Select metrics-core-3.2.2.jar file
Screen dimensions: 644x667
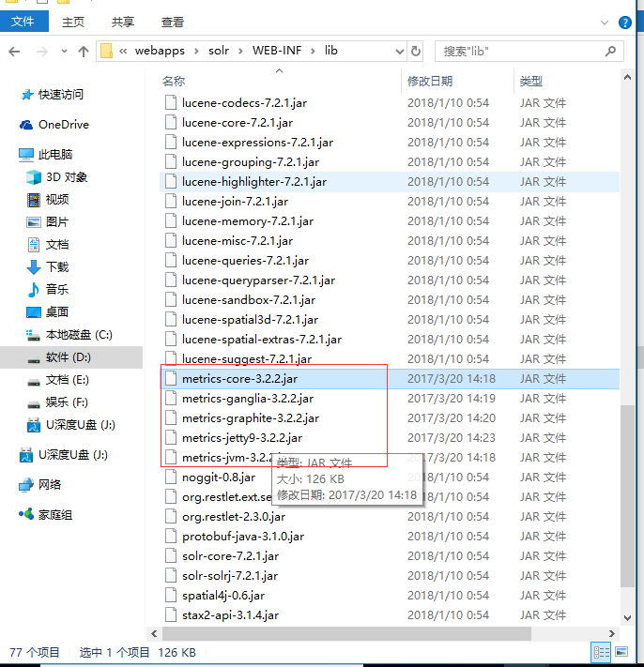click(239, 379)
